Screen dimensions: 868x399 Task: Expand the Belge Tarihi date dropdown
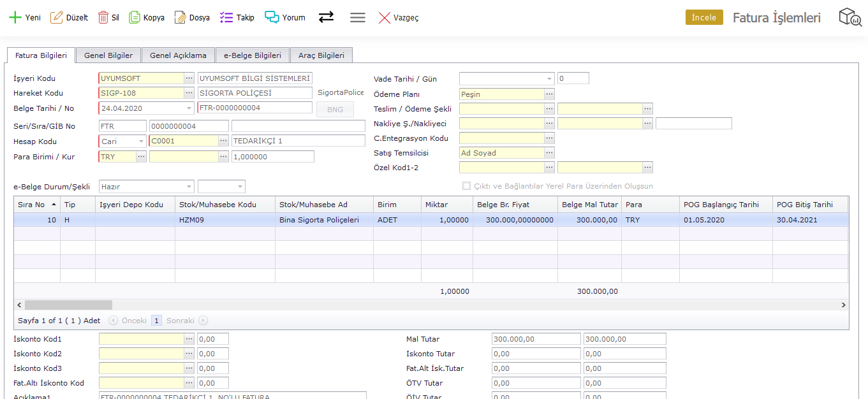tap(189, 108)
